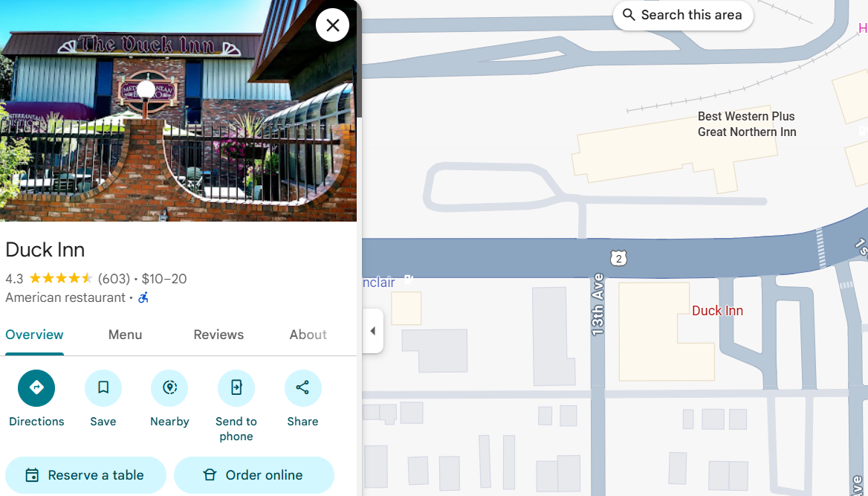Screen dimensions: 868x496
Task: Click the Sinclair gas station marker
Action: click(x=408, y=280)
